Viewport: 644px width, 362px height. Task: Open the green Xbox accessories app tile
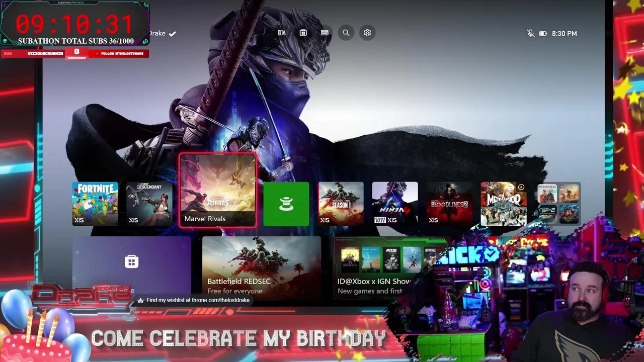[286, 204]
